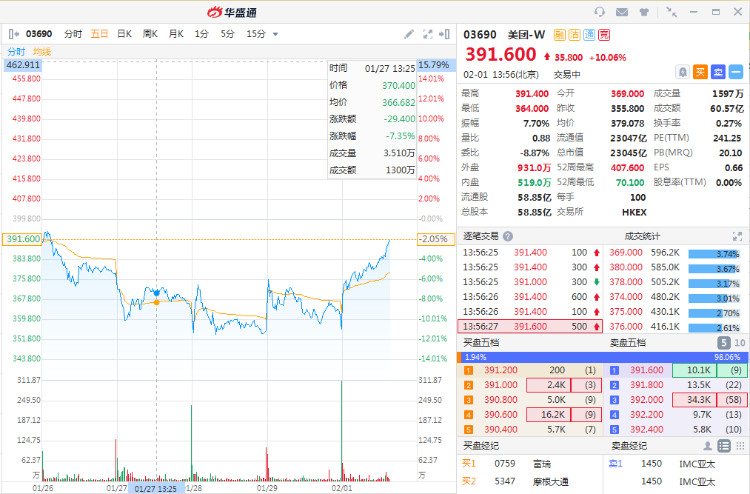Open help for 逐笔交易
This screenshot has height=494, width=750.
point(508,236)
